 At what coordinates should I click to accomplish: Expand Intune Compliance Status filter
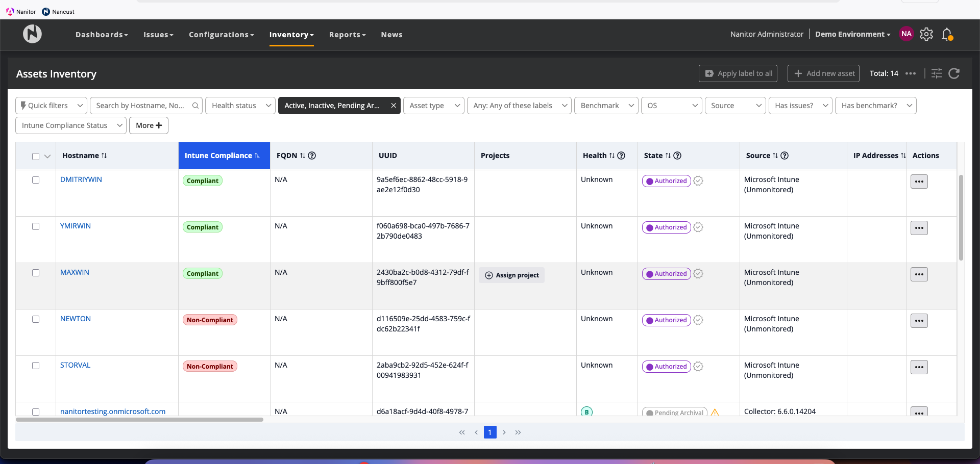(x=70, y=125)
